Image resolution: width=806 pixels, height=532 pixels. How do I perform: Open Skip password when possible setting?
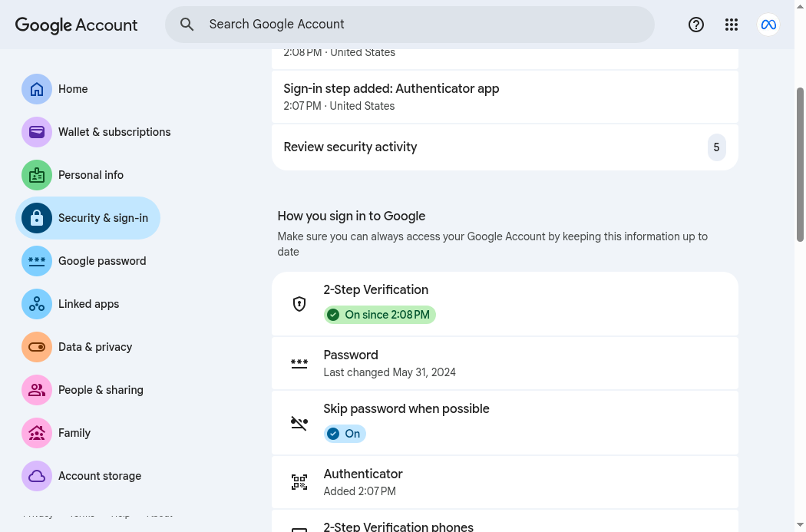coord(505,422)
